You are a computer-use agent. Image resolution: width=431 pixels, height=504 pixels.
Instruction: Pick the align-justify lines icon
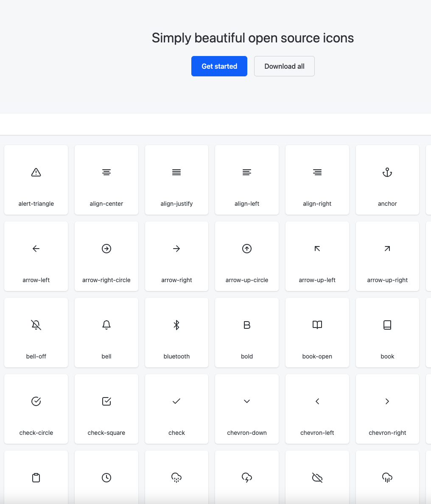tap(176, 172)
